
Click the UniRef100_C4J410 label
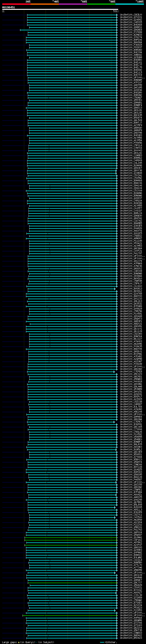coord(131,286)
